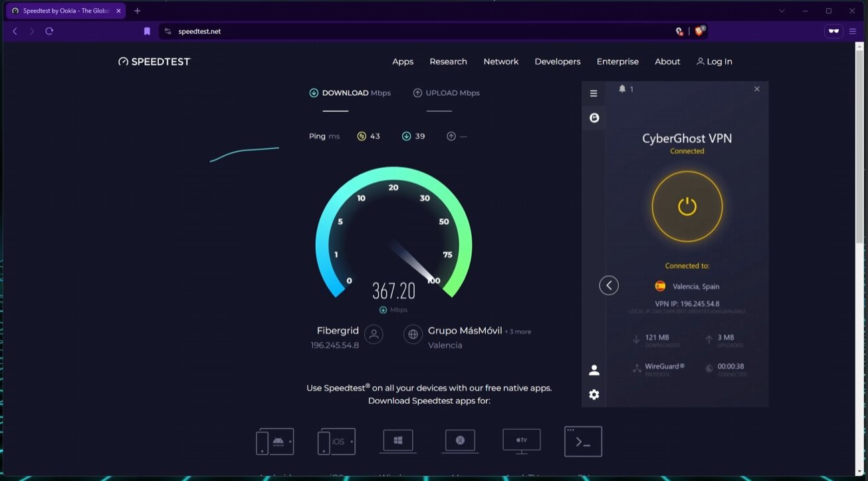
Task: Open the Android app download icon
Action: click(275, 442)
